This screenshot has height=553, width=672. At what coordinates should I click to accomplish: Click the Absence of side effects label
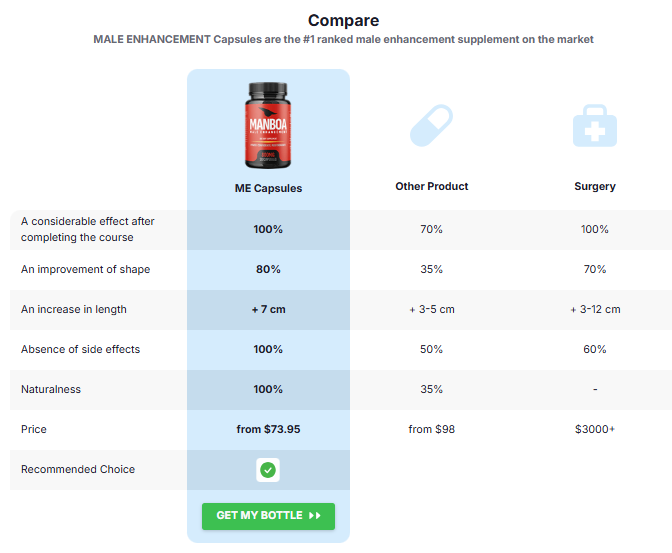click(x=80, y=349)
